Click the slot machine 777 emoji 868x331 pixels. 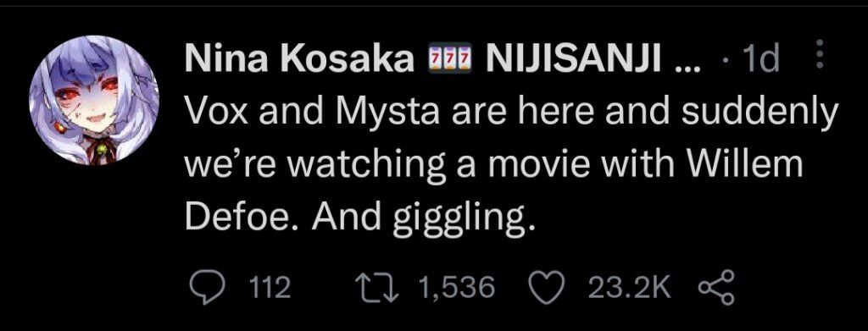pyautogui.click(x=448, y=58)
